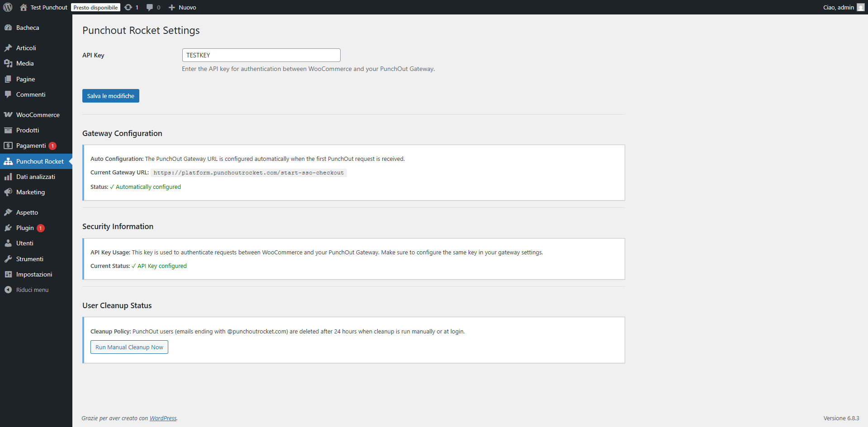This screenshot has width=868, height=427.
Task: Select Utenti from the sidebar menu
Action: click(9, 243)
